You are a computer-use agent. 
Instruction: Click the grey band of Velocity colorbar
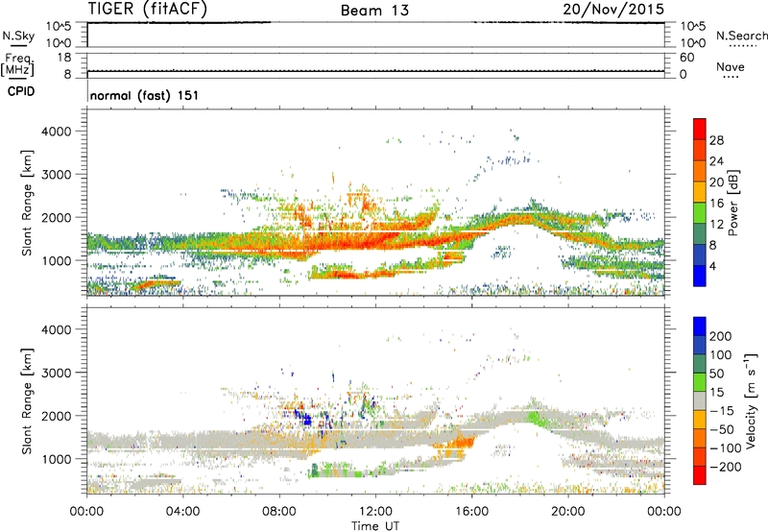(x=700, y=400)
